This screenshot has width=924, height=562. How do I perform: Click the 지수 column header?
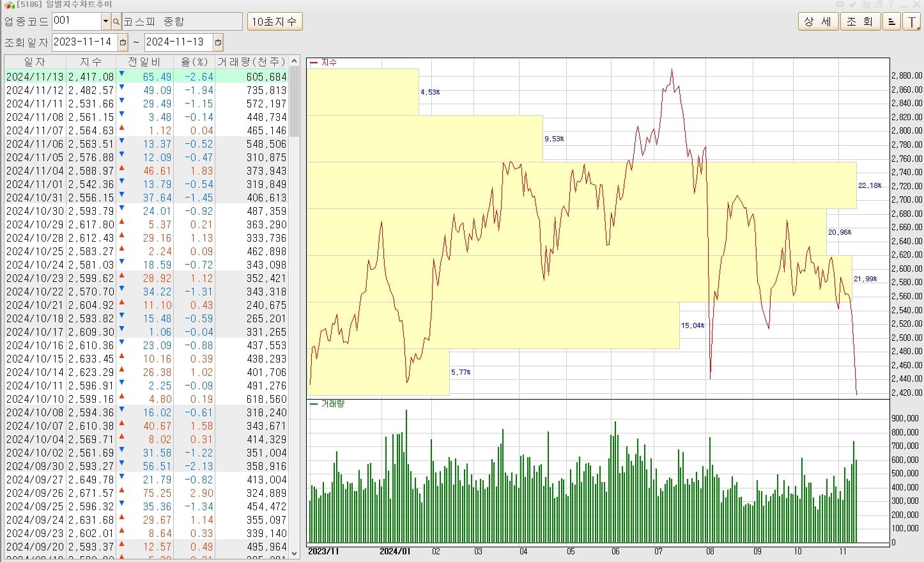click(91, 62)
